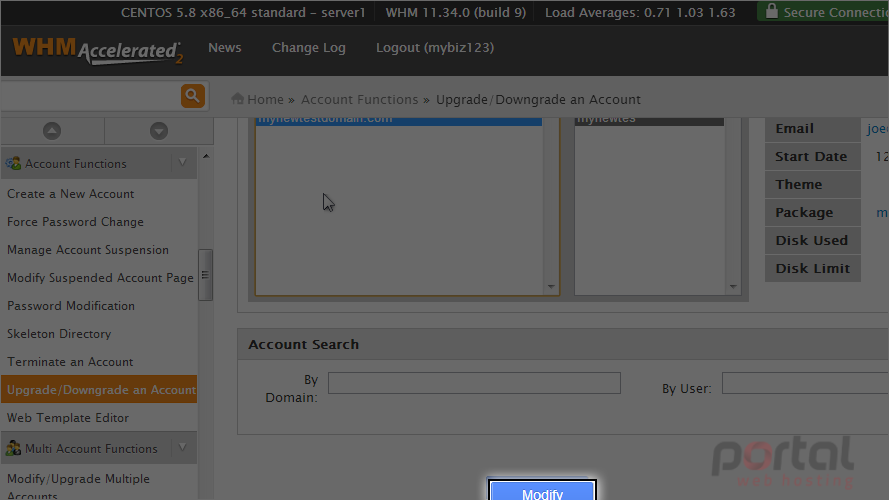Click the sidebar scrollbar thumb
The height and width of the screenshot is (500, 889).
[205, 275]
